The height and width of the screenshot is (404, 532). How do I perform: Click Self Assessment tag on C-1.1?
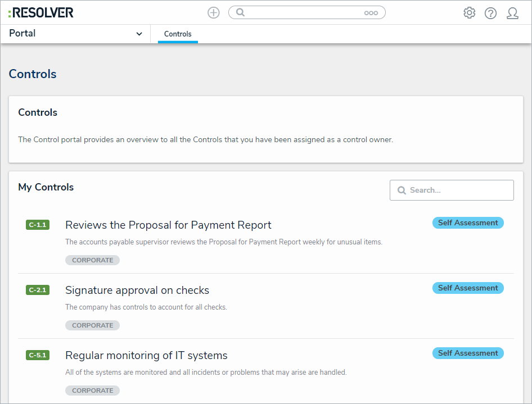tap(468, 223)
